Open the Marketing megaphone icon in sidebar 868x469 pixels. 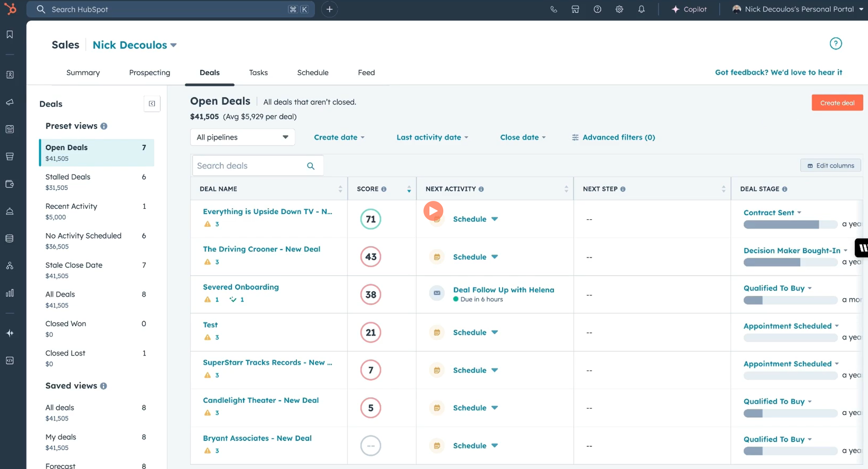point(10,102)
